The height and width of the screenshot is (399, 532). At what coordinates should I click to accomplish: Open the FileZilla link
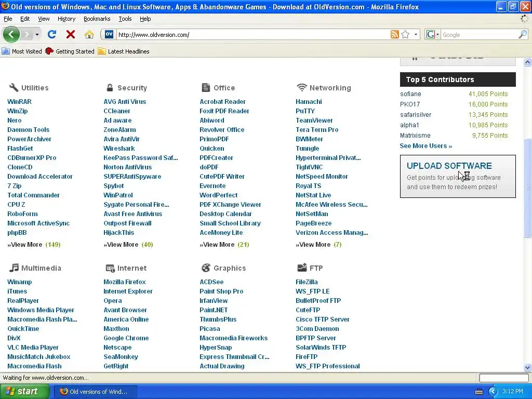307,282
